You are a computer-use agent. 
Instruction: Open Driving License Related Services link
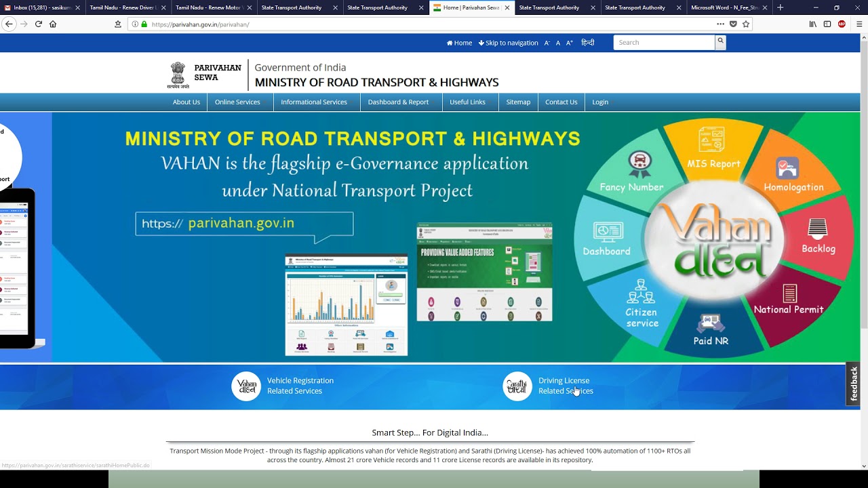point(566,386)
